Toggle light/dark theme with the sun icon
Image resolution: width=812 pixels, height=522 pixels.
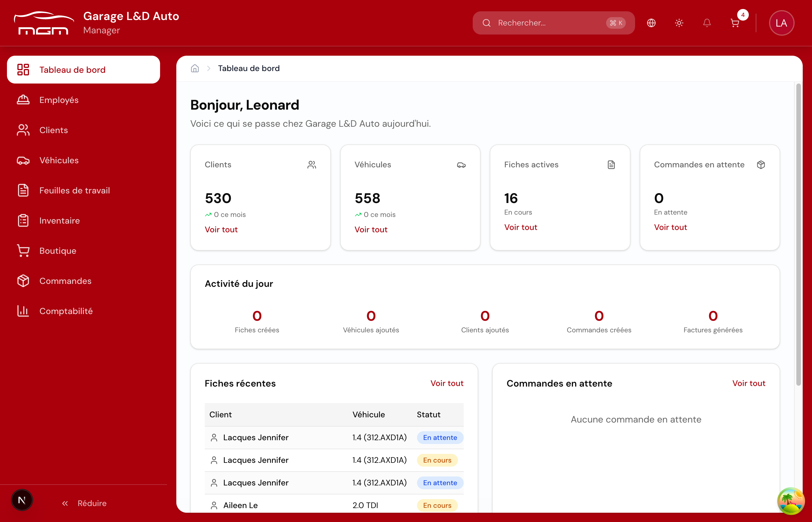(x=679, y=23)
